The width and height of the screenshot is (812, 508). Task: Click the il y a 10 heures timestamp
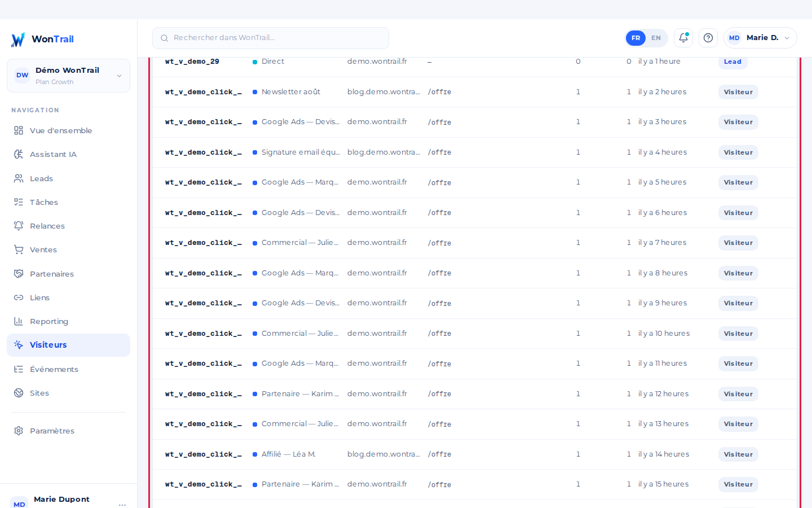[664, 334]
